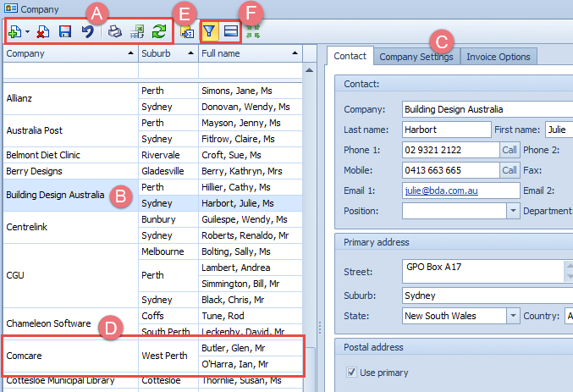
Task: Undo changes with the blue arrow icon
Action: click(87, 32)
